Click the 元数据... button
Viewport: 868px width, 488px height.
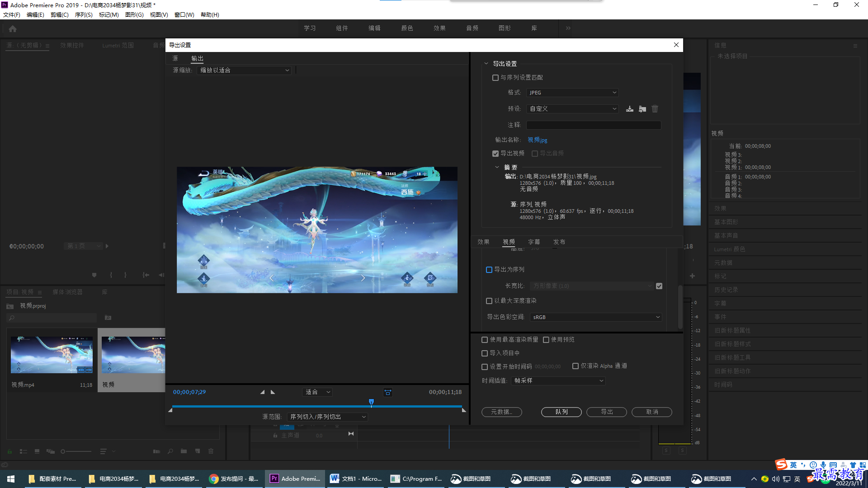pyautogui.click(x=502, y=412)
